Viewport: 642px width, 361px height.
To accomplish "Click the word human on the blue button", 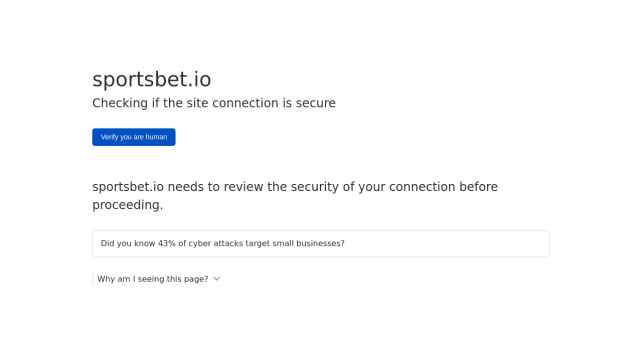I will [x=156, y=137].
